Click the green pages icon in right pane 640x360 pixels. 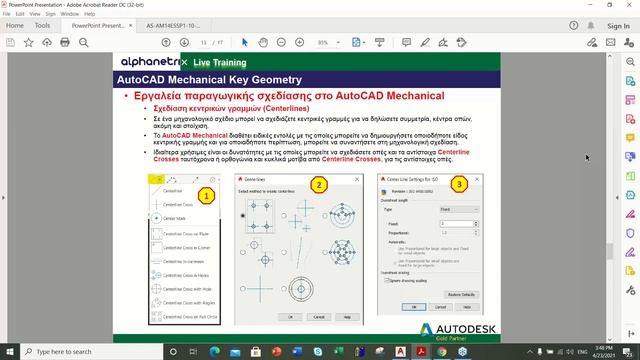pos(630,176)
